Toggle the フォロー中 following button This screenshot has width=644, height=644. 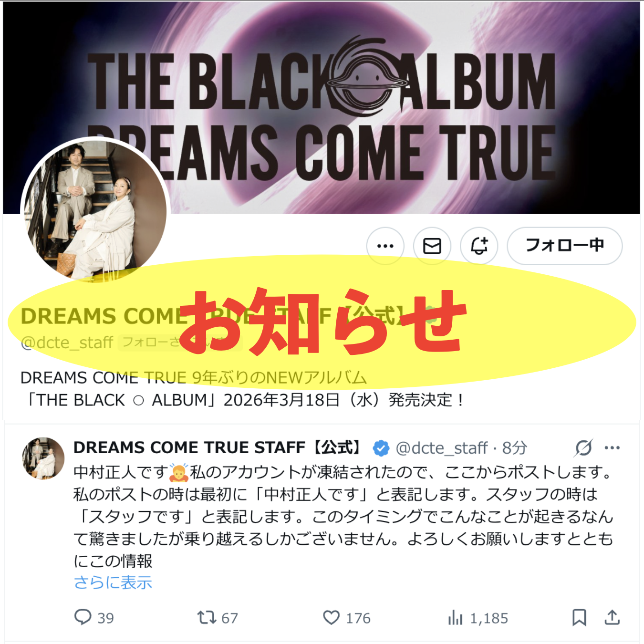pos(564,246)
